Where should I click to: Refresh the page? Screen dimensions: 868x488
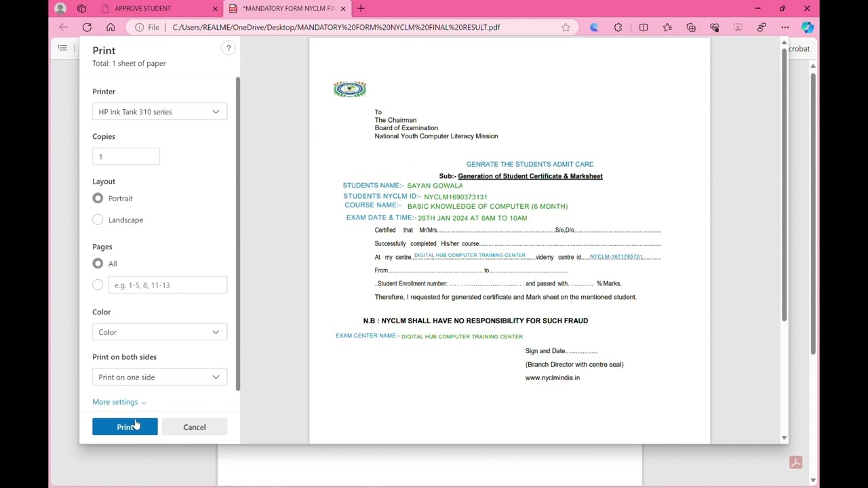[87, 27]
